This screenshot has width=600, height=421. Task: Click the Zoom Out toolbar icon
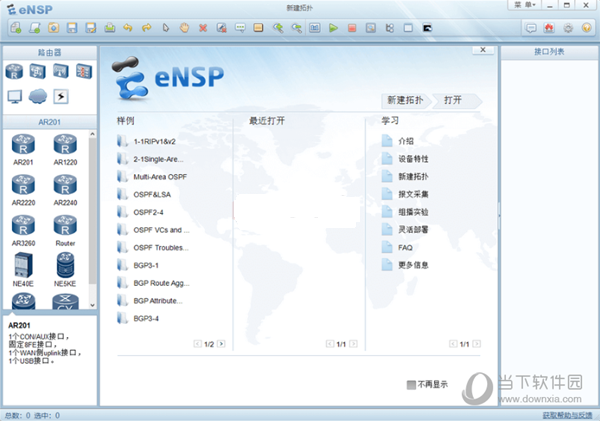pyautogui.click(x=297, y=28)
